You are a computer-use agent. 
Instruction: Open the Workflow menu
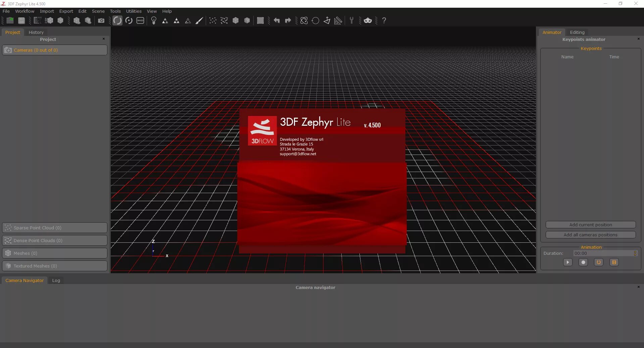pyautogui.click(x=24, y=11)
